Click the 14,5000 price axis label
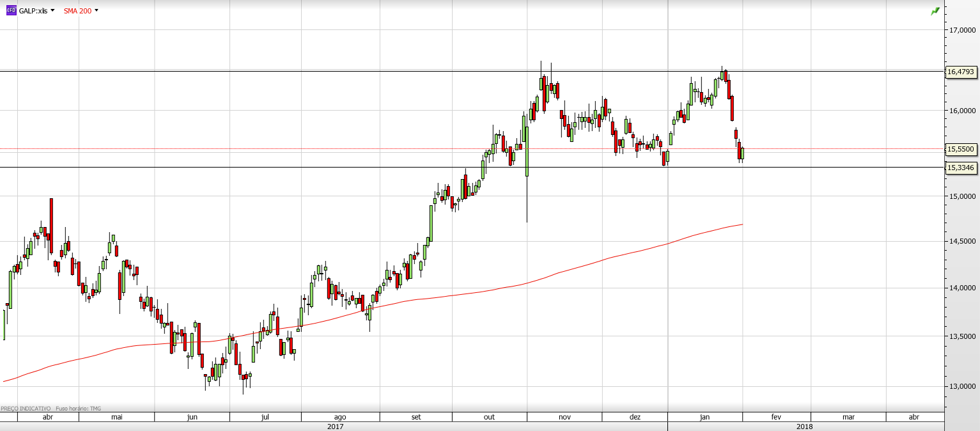 click(962, 241)
